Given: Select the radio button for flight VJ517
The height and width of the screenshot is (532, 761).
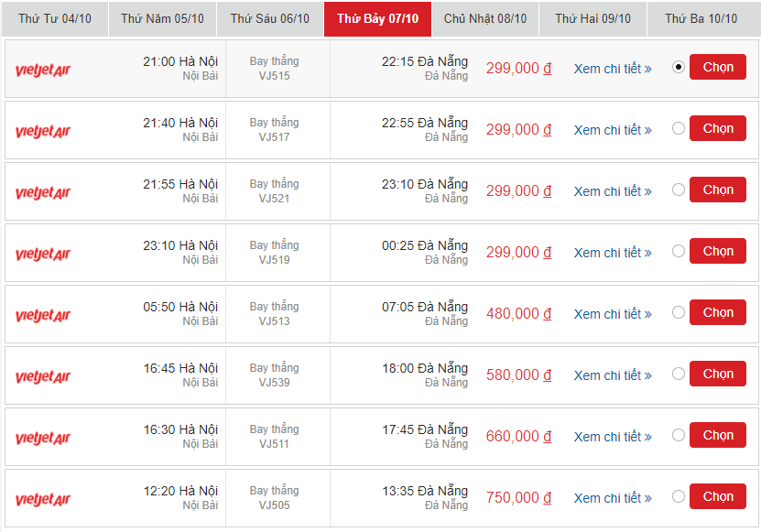Looking at the screenshot, I should [679, 128].
